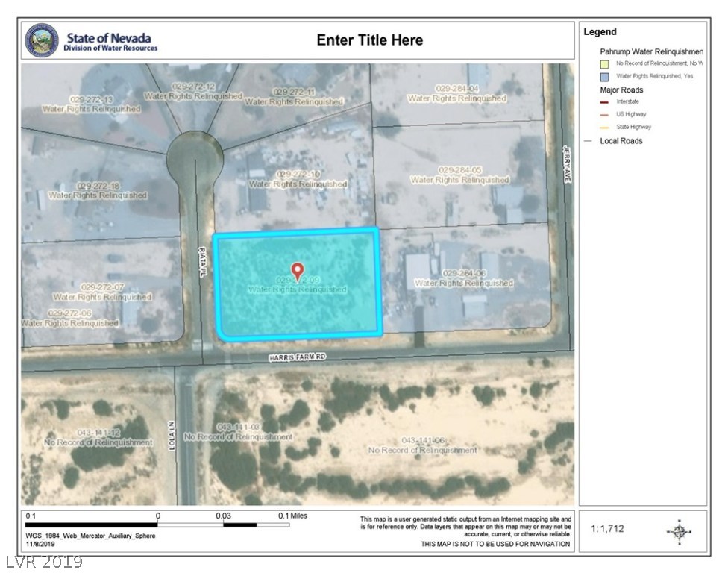Image resolution: width=728 pixels, height=573 pixels.
Task: Click the US Highway line legend symbol
Action: click(604, 115)
